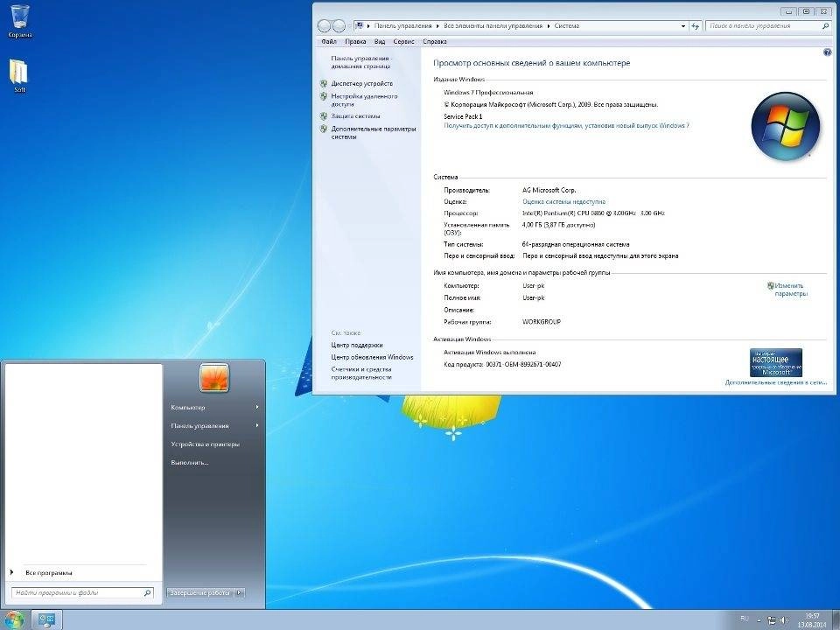The image size is (840, 630).
Task: Open Защита системы link
Action: 356,116
